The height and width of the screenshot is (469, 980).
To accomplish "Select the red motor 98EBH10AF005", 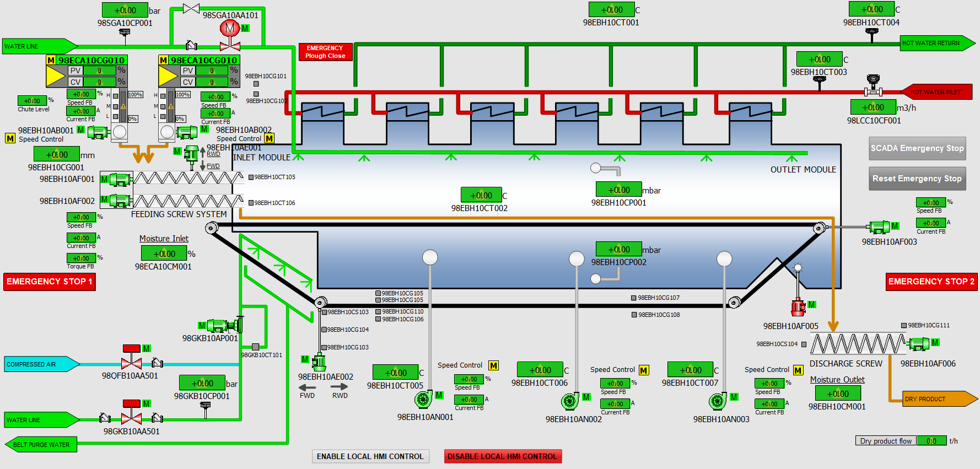I will pyautogui.click(x=798, y=306).
